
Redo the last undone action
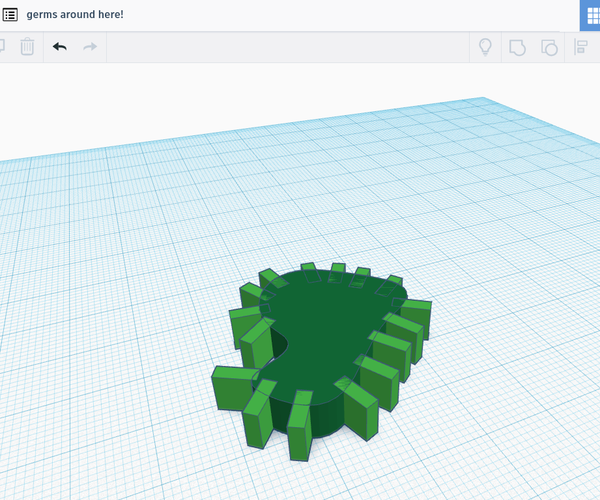pyautogui.click(x=90, y=47)
